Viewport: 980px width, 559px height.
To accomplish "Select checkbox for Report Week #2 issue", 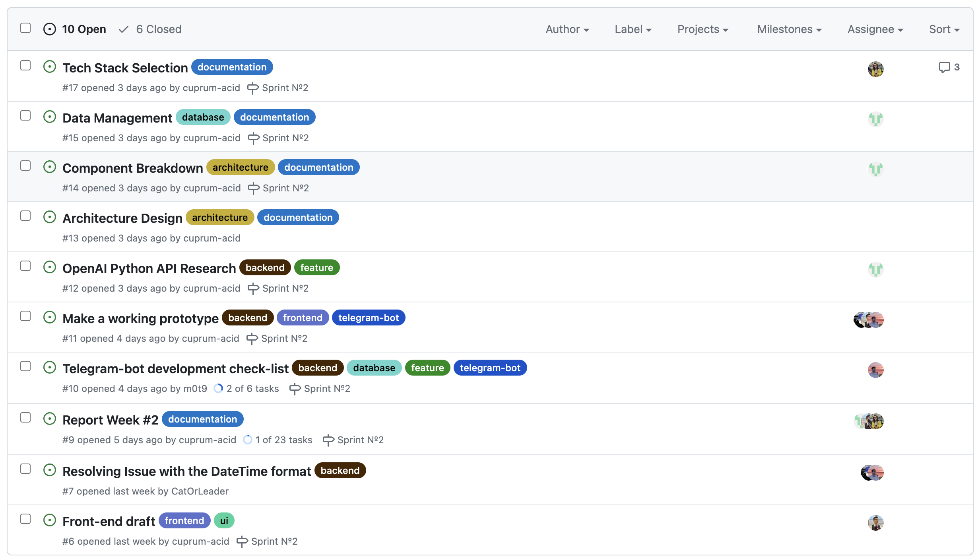I will coord(25,417).
